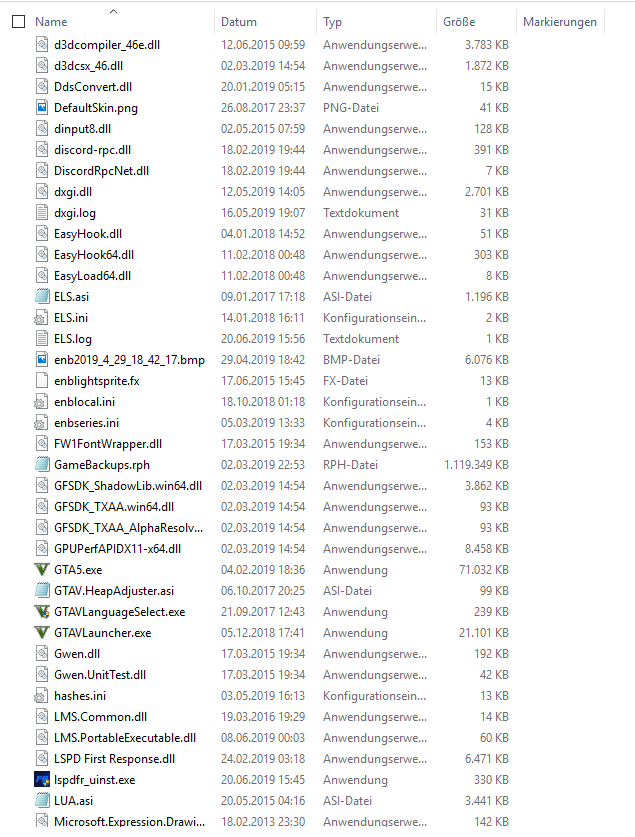
Task: Click the GTAV.HeapAdjuster.asi file icon
Action: tap(42, 590)
